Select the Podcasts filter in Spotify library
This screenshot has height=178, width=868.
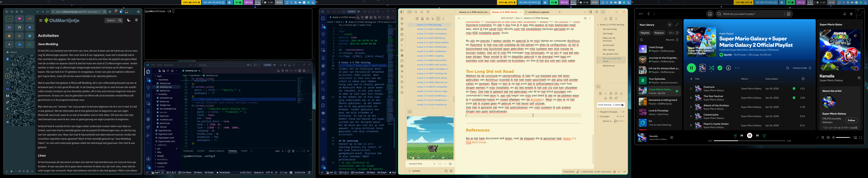(659, 33)
